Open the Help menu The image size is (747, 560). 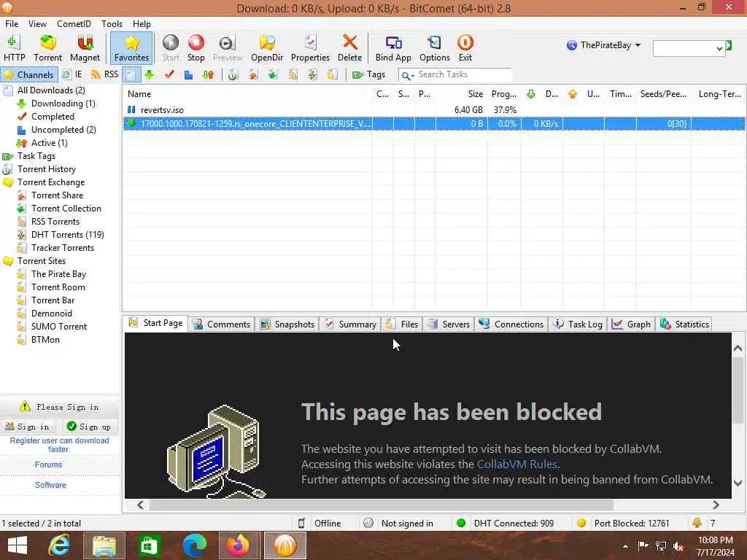142,24
